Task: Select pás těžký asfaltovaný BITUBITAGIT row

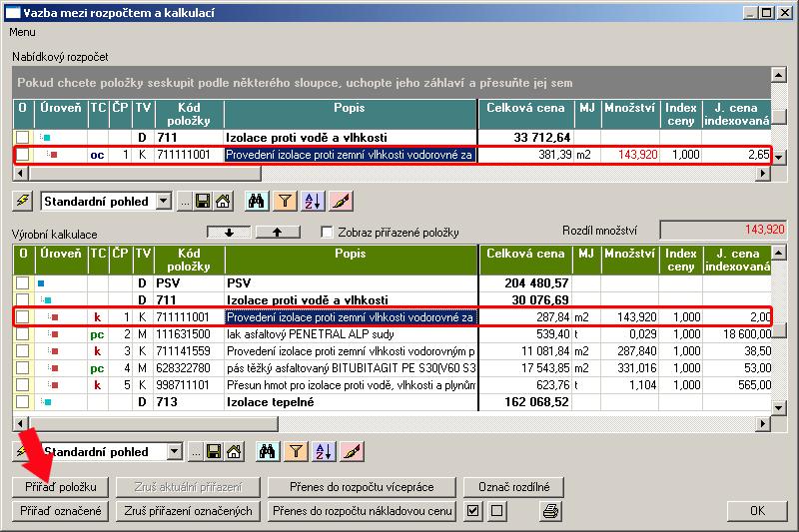Action: [393, 368]
